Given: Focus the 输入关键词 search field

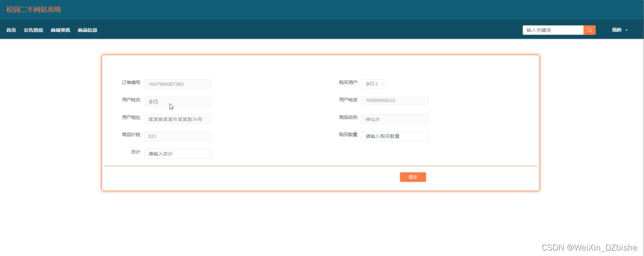Looking at the screenshot, I should pyautogui.click(x=553, y=30).
